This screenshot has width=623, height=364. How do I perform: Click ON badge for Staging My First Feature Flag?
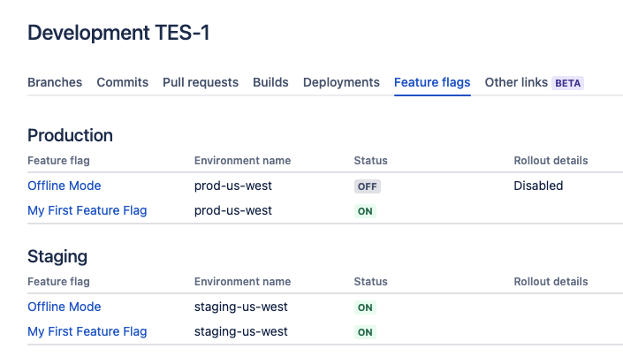tap(365, 332)
